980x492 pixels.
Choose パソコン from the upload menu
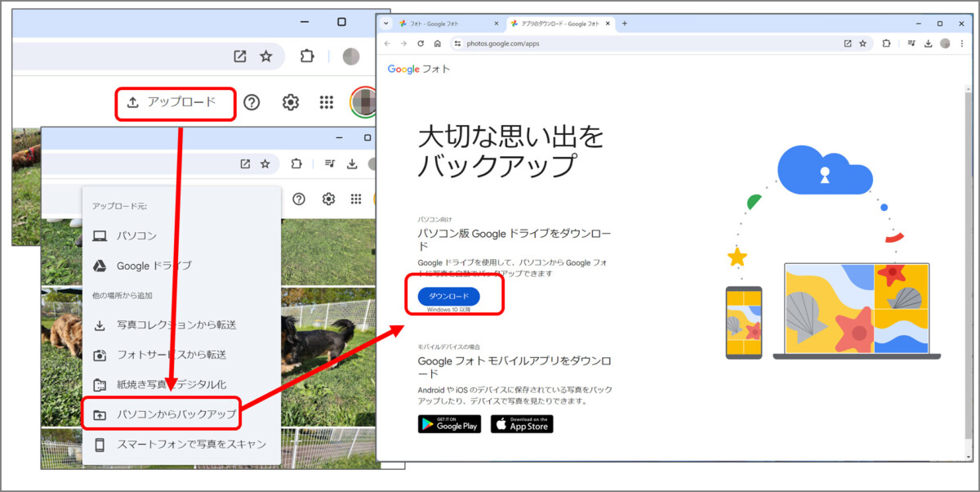[x=181, y=235]
